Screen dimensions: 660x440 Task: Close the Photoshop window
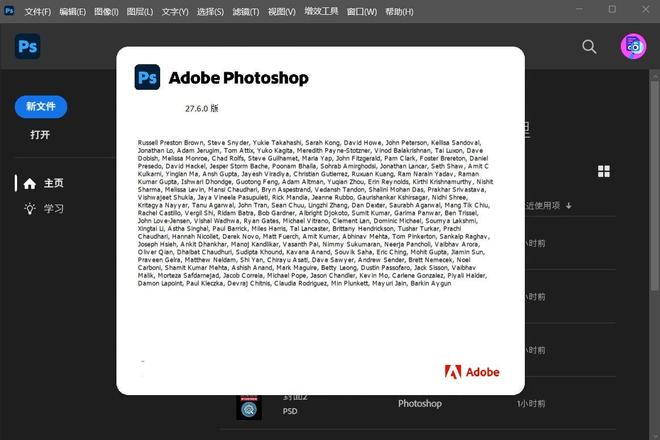coord(646,9)
